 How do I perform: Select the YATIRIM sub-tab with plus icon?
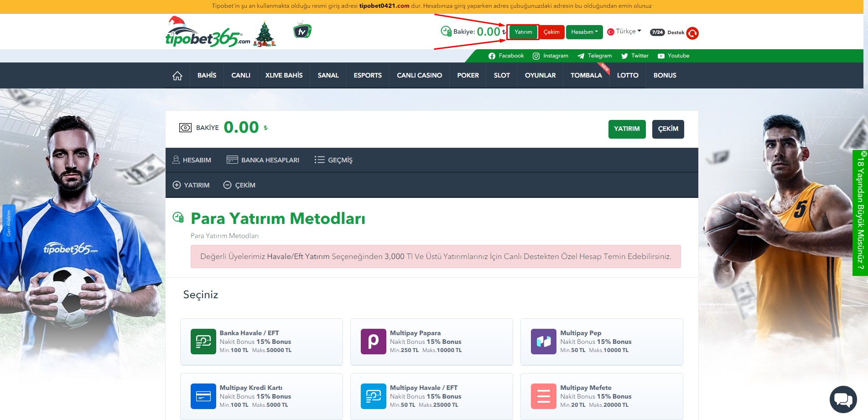tap(191, 185)
